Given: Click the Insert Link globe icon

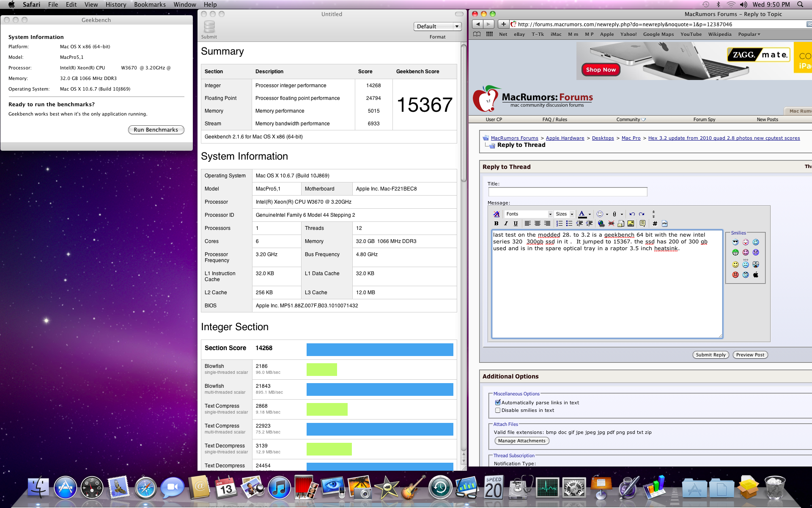Looking at the screenshot, I should pyautogui.click(x=601, y=224).
